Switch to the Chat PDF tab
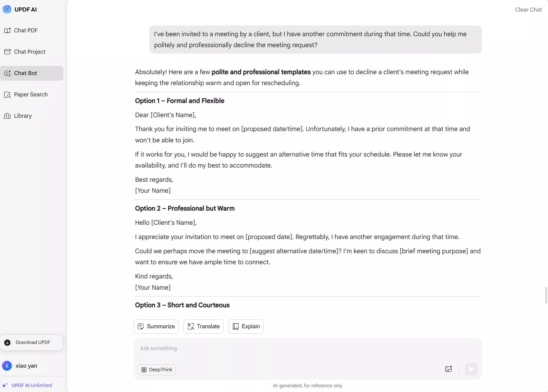Image resolution: width=548 pixels, height=392 pixels. 25,30
